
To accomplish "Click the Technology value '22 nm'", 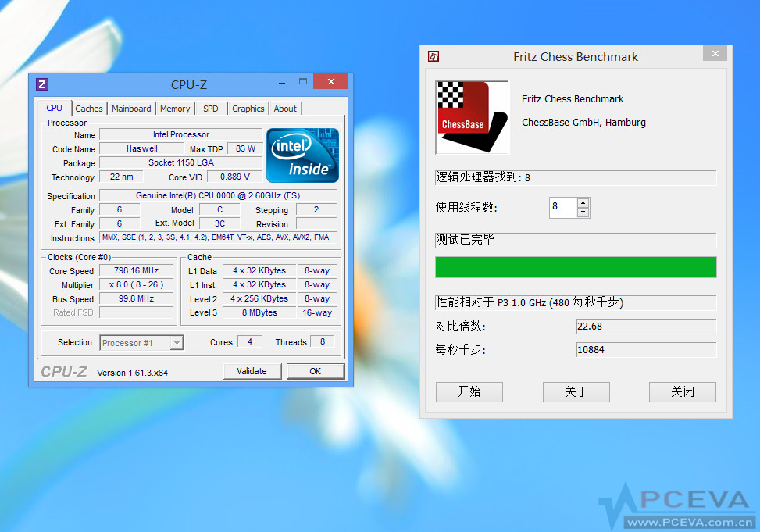I will point(121,177).
